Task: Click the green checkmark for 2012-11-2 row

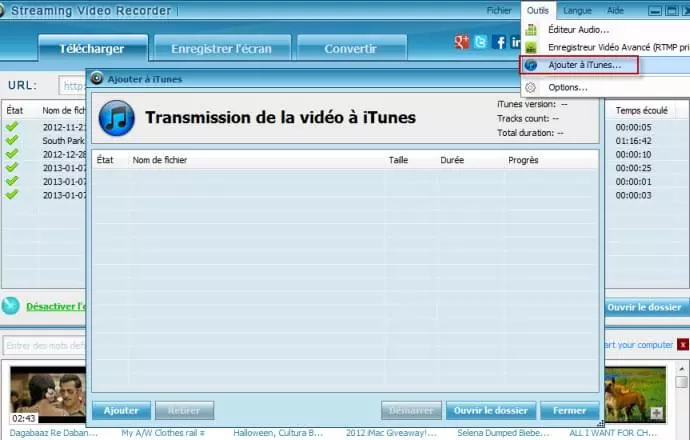Action: coord(12,127)
